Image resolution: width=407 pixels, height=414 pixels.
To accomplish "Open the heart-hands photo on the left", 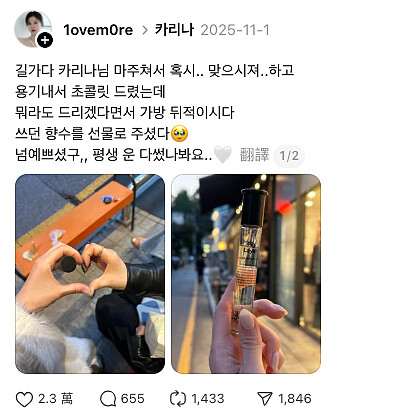I will click(90, 274).
